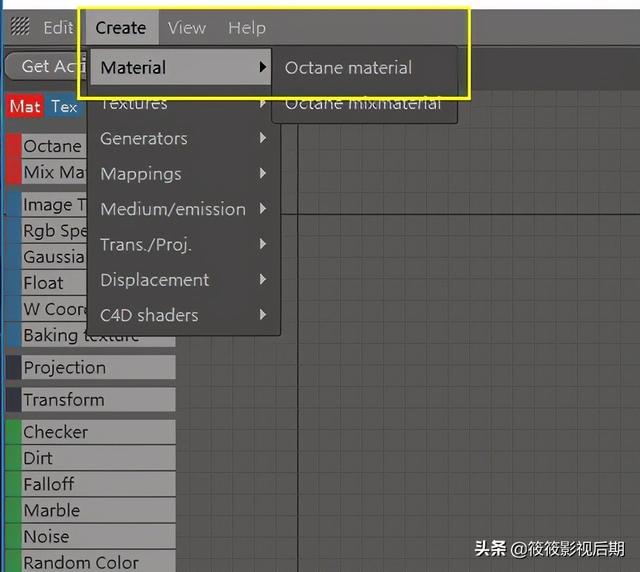Viewport: 640px width, 572px height.
Task: Open the View menu
Action: (x=187, y=28)
